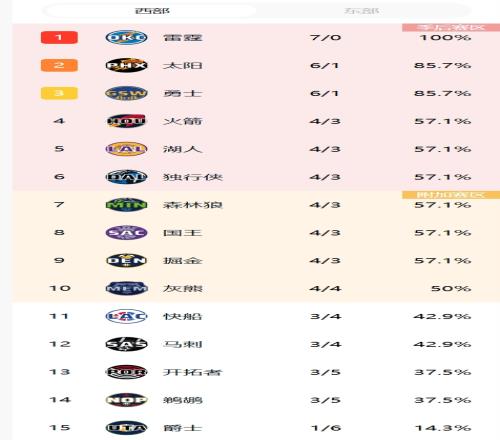Open the LAL 湖人 team logo
500x440 pixels.
[x=126, y=149]
